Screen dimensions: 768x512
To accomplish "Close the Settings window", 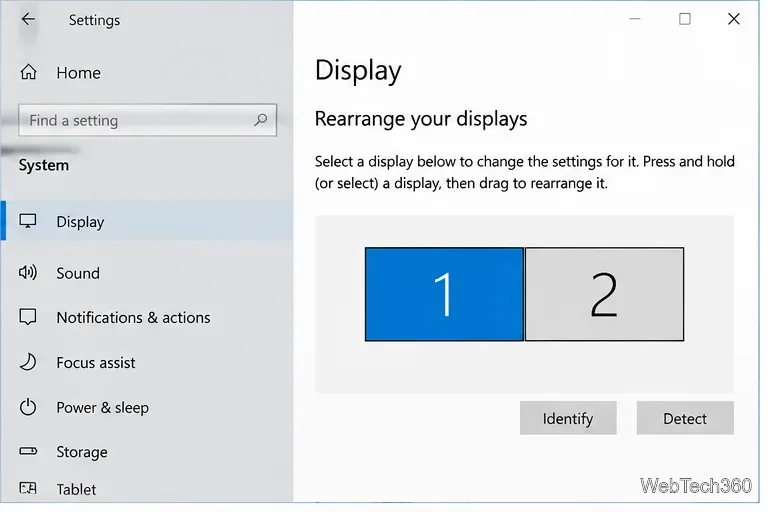I will coord(734,19).
